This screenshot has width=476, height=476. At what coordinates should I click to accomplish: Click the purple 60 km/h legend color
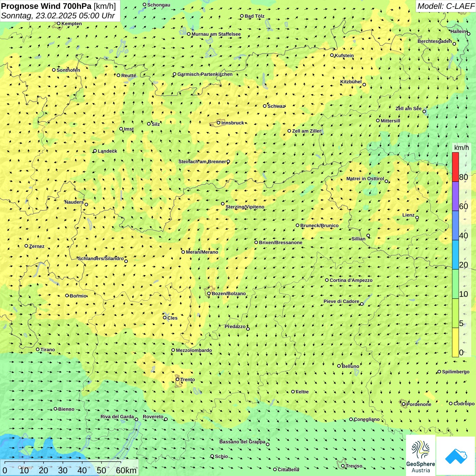(x=455, y=196)
